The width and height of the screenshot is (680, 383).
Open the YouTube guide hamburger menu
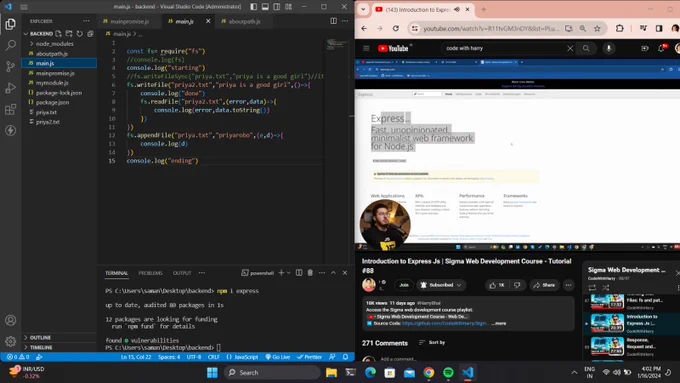[x=366, y=48]
